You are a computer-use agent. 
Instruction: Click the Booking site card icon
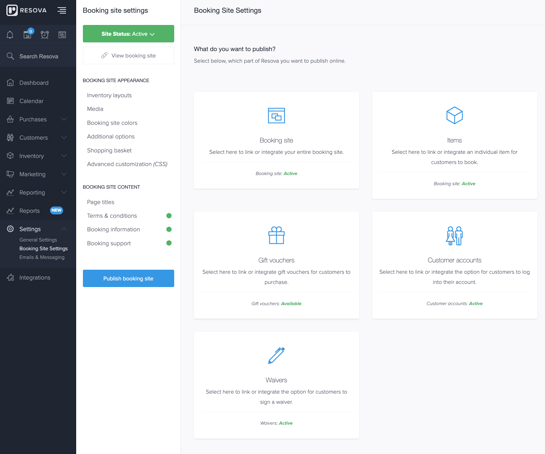click(x=276, y=116)
